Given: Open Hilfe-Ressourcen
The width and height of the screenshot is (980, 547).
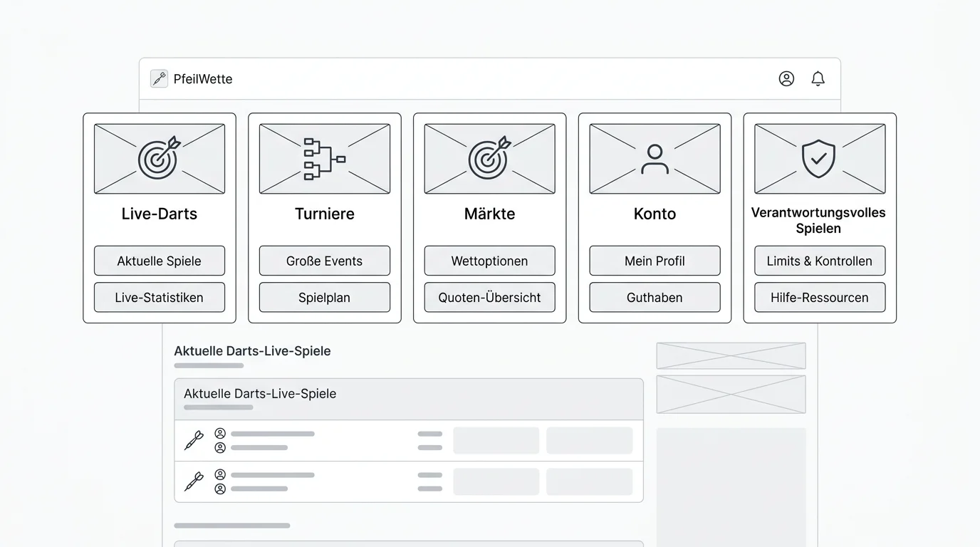Looking at the screenshot, I should point(820,298).
